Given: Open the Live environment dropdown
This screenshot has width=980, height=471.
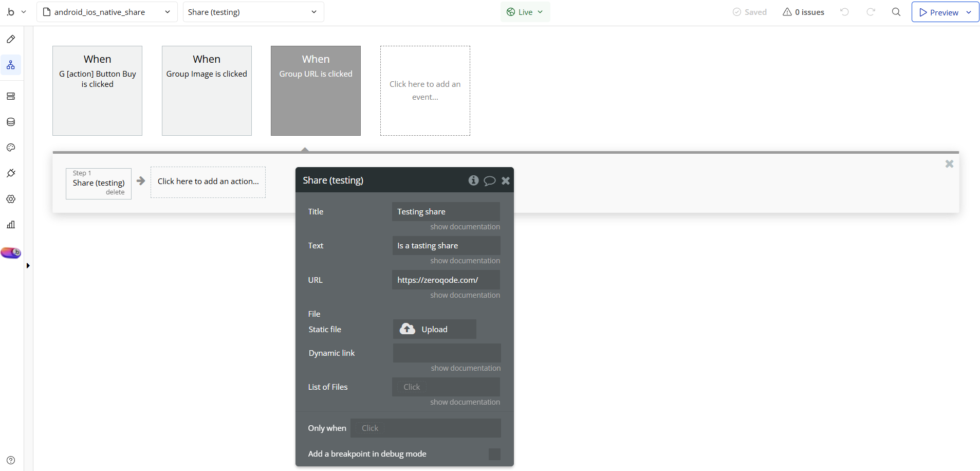Looking at the screenshot, I should [x=525, y=11].
